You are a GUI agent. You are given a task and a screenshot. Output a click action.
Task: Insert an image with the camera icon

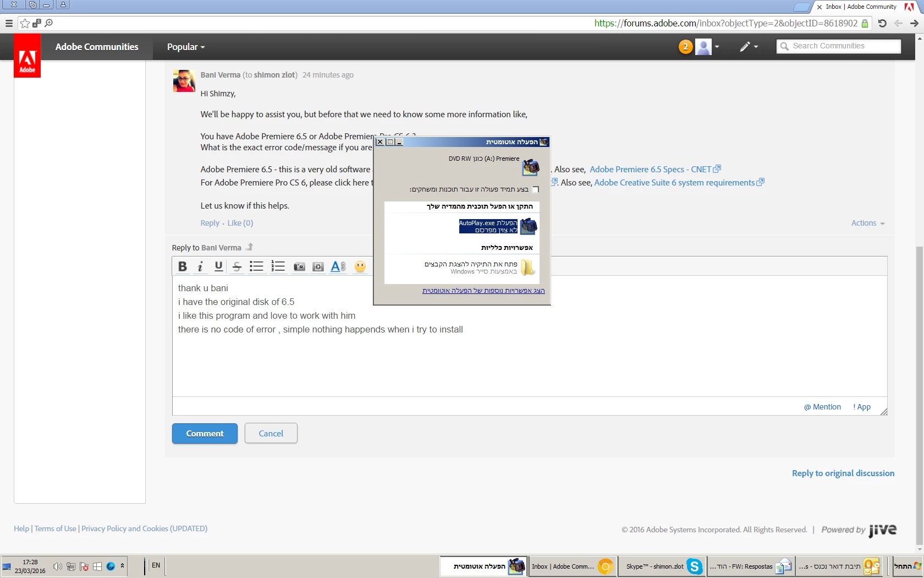click(299, 267)
